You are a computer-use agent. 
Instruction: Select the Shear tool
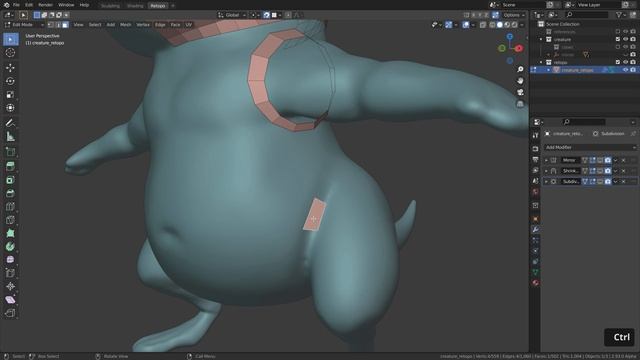[10, 300]
